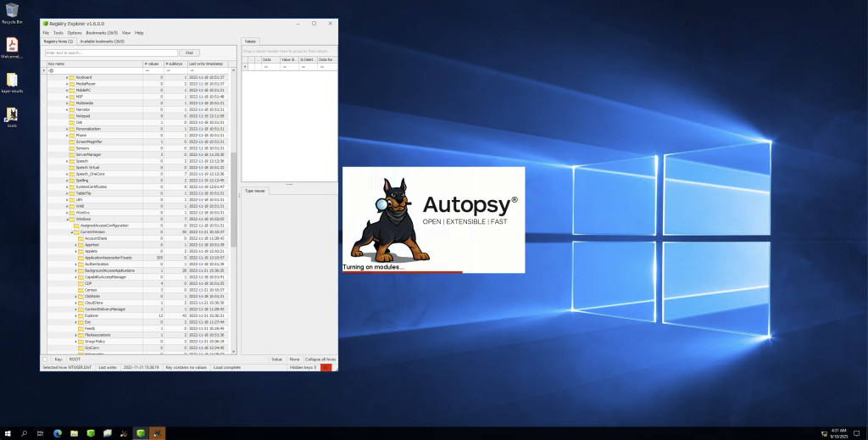Switch to Autopsy taskbar button
Viewport: 868px width, 440px height.
[157, 433]
